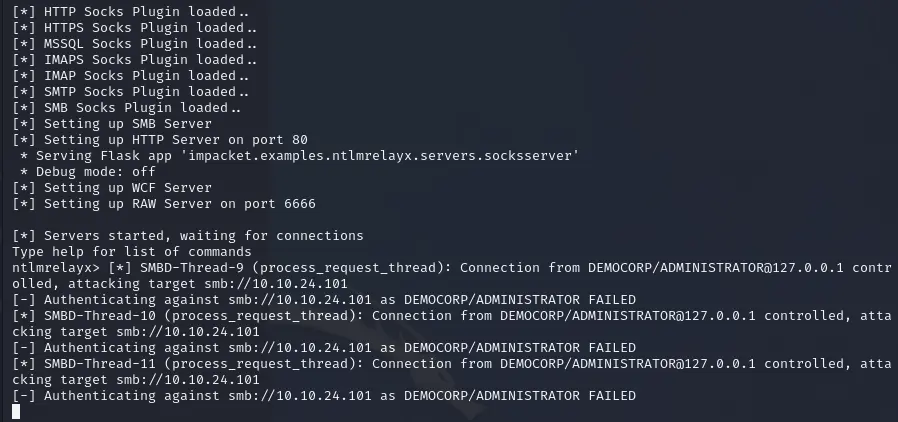This screenshot has height=422, width=898.
Task: Click 'Setting up HTTP Server on port 80'
Action: [160, 140]
